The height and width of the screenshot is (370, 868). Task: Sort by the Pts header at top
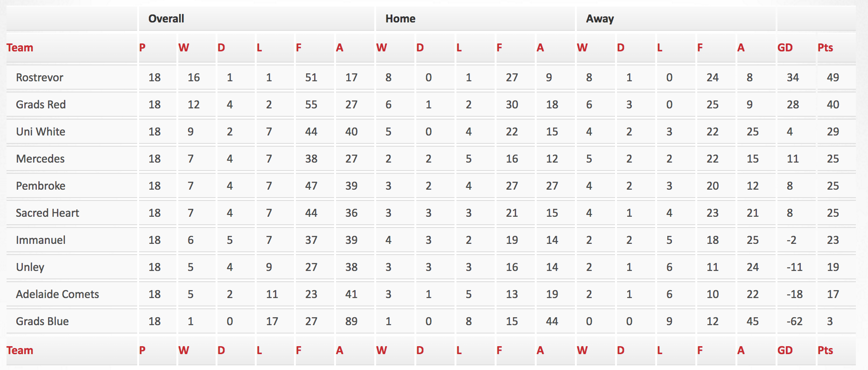(x=825, y=48)
